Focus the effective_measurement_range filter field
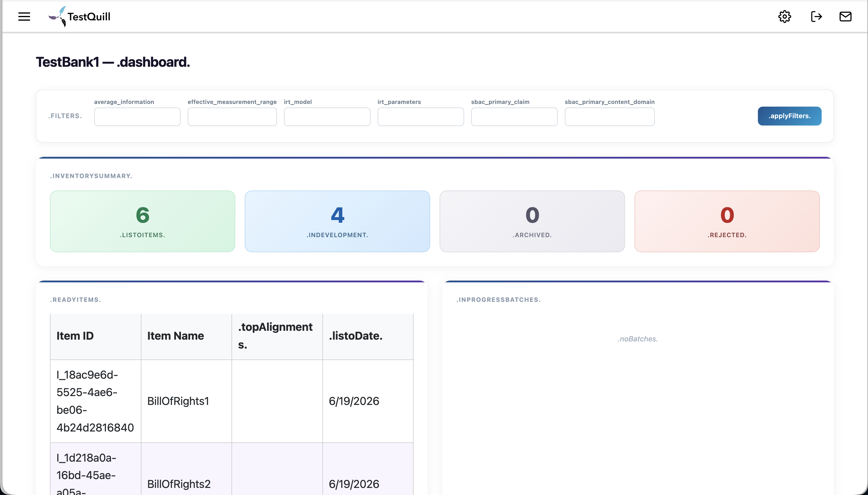Image resolution: width=868 pixels, height=495 pixels. pyautogui.click(x=232, y=117)
